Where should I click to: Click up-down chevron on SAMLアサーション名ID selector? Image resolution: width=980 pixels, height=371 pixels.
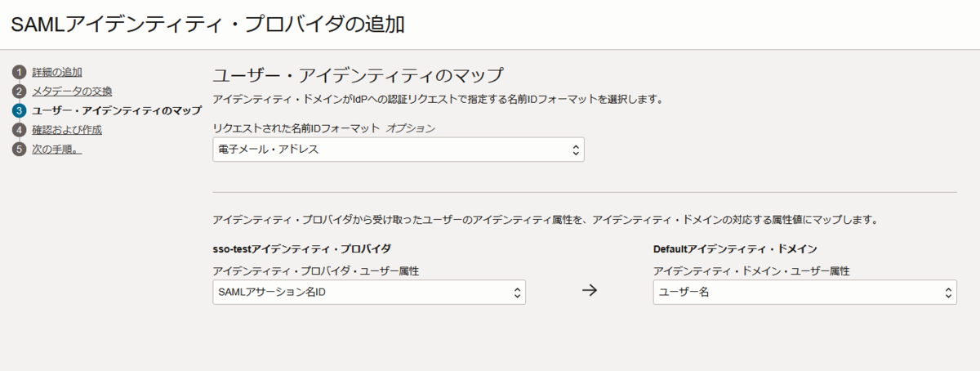[x=516, y=293]
